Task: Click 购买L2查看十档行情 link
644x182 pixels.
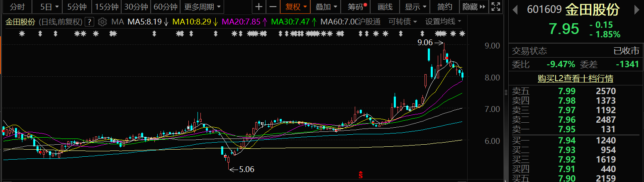Action: [x=575, y=78]
